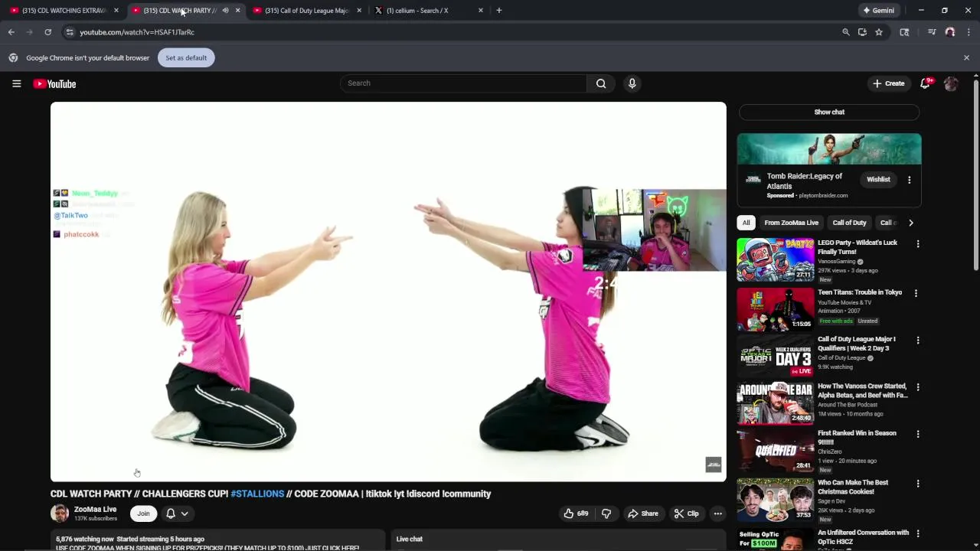Image resolution: width=980 pixels, height=551 pixels.
Task: Select the Call of Duty filter chip
Action: [x=849, y=223]
